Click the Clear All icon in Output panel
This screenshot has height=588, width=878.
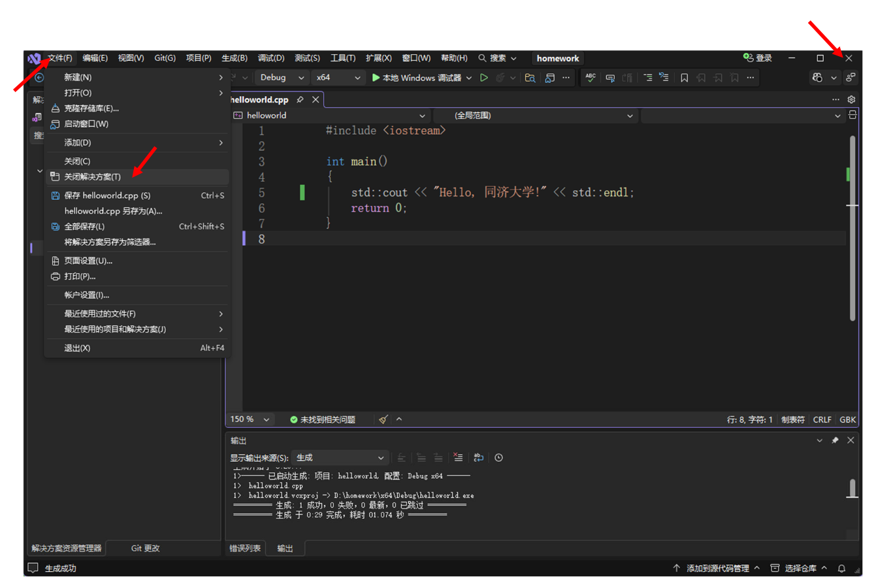coord(458,458)
